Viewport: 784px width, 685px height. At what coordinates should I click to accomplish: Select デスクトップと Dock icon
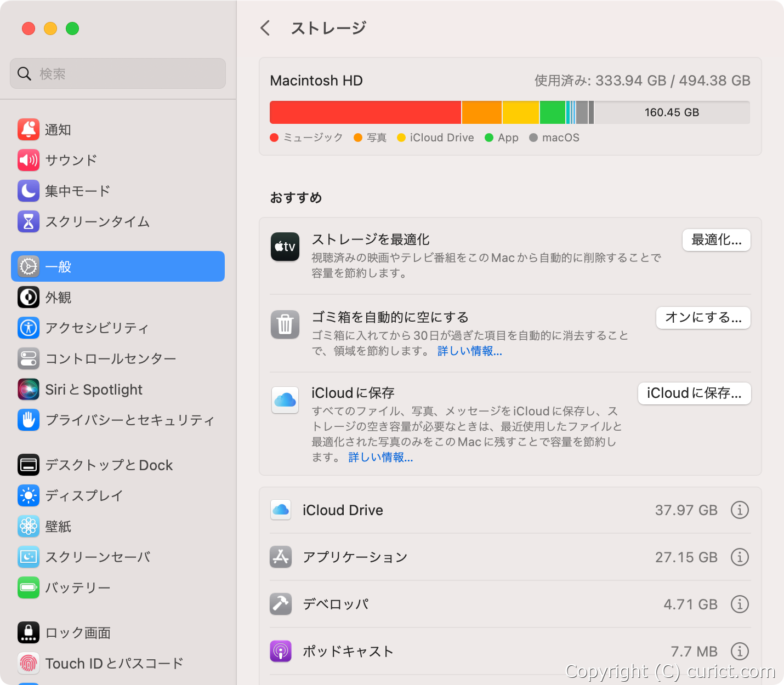click(29, 465)
